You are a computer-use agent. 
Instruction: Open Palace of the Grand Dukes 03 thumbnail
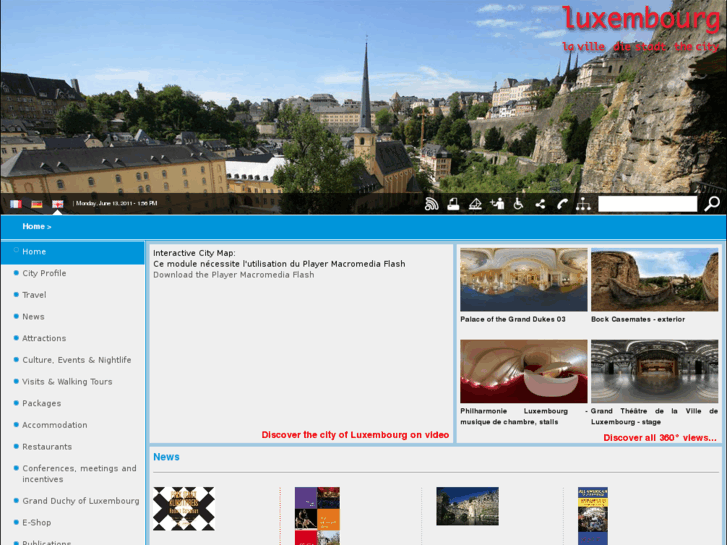[523, 279]
